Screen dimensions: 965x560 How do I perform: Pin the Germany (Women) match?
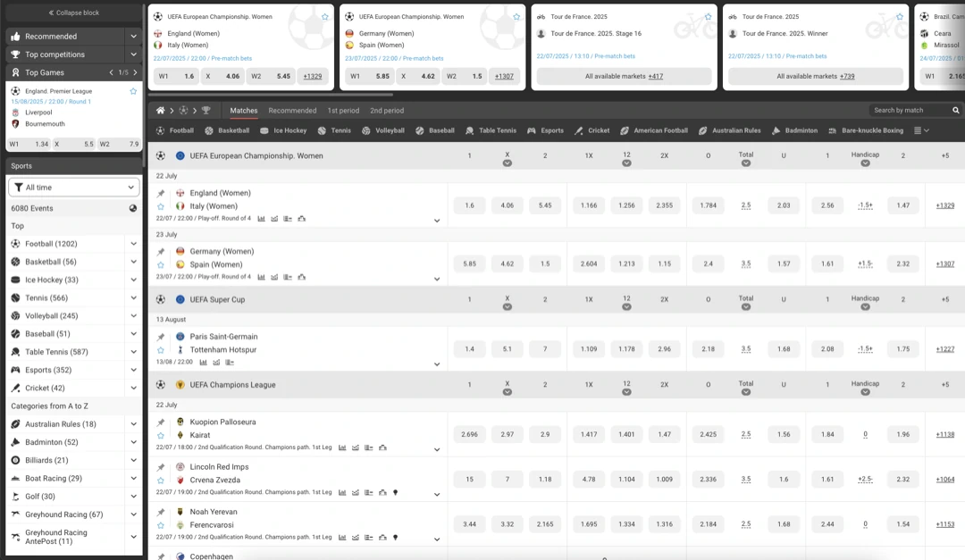[x=161, y=252]
